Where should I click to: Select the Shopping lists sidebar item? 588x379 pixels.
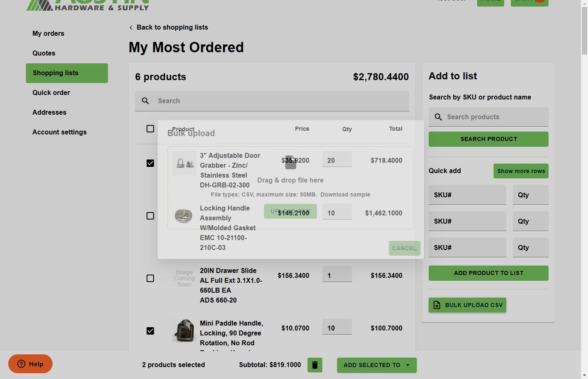point(67,73)
